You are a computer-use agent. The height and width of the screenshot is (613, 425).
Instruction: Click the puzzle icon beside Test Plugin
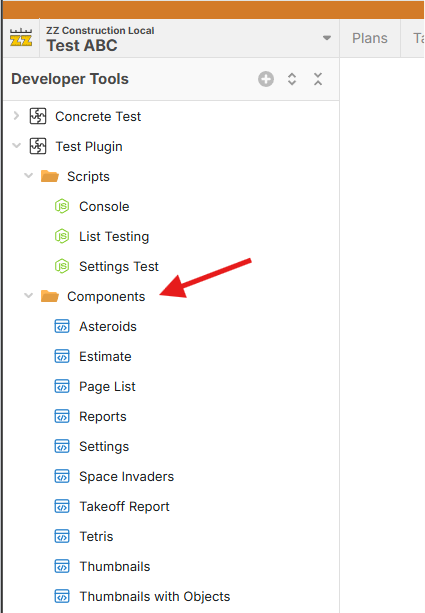(38, 147)
